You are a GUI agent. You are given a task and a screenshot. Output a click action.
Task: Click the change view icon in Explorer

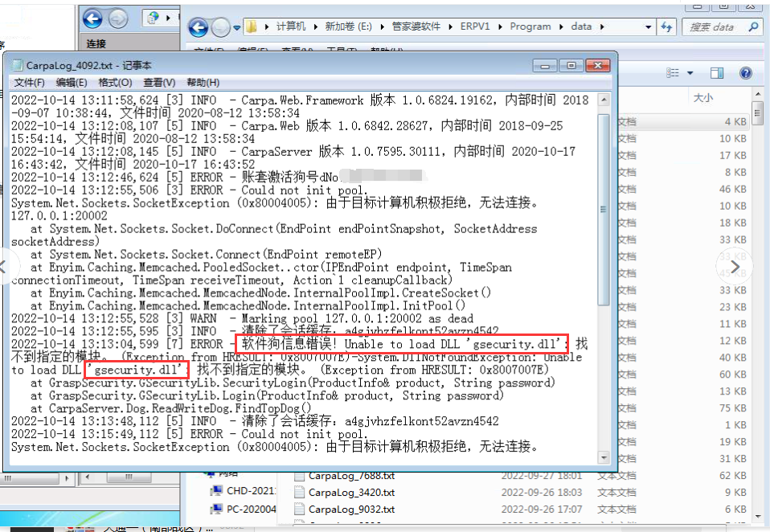[674, 73]
